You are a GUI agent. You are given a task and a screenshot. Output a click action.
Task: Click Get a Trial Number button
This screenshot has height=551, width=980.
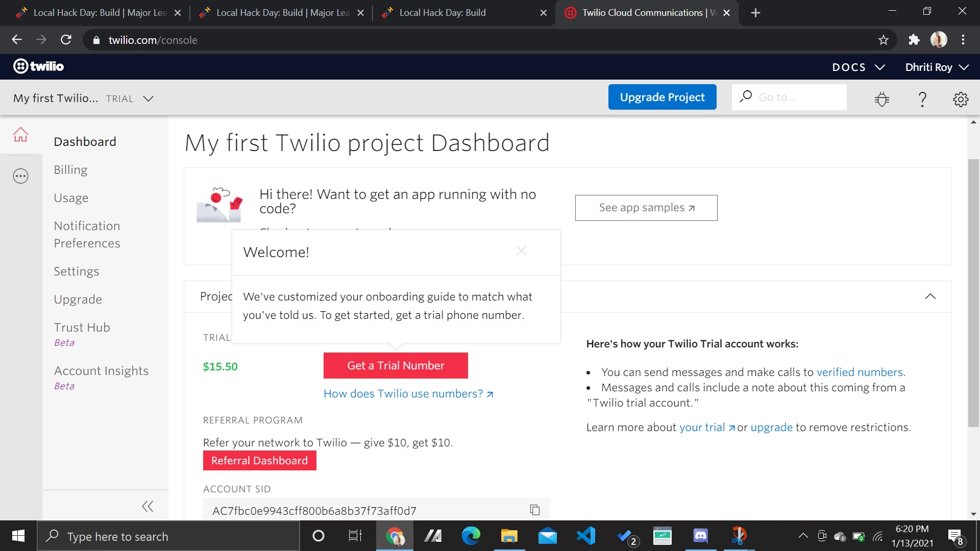pyautogui.click(x=396, y=365)
